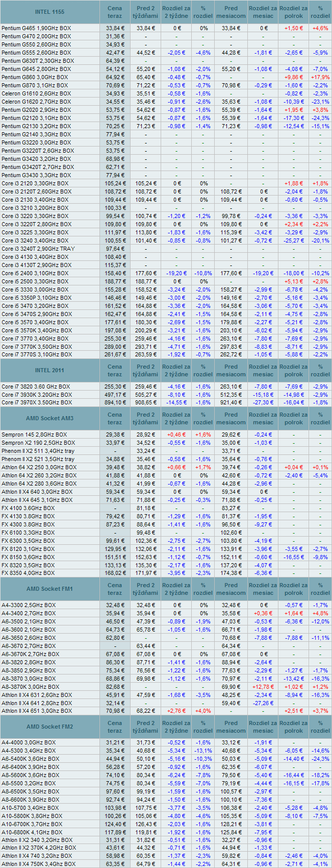Image resolution: width=332 pixels, height=868 pixels.
Task: Select current price 497,17 € of Core i7 3930K
Action: (115, 395)
